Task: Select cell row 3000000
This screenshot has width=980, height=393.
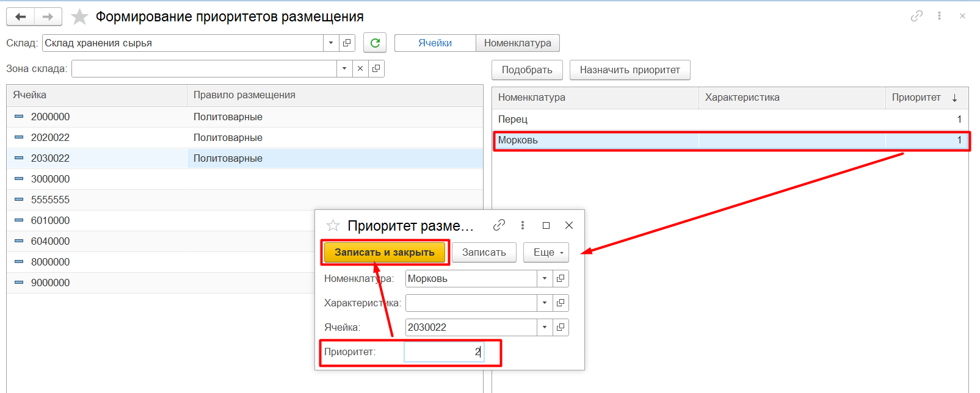Action: [51, 179]
